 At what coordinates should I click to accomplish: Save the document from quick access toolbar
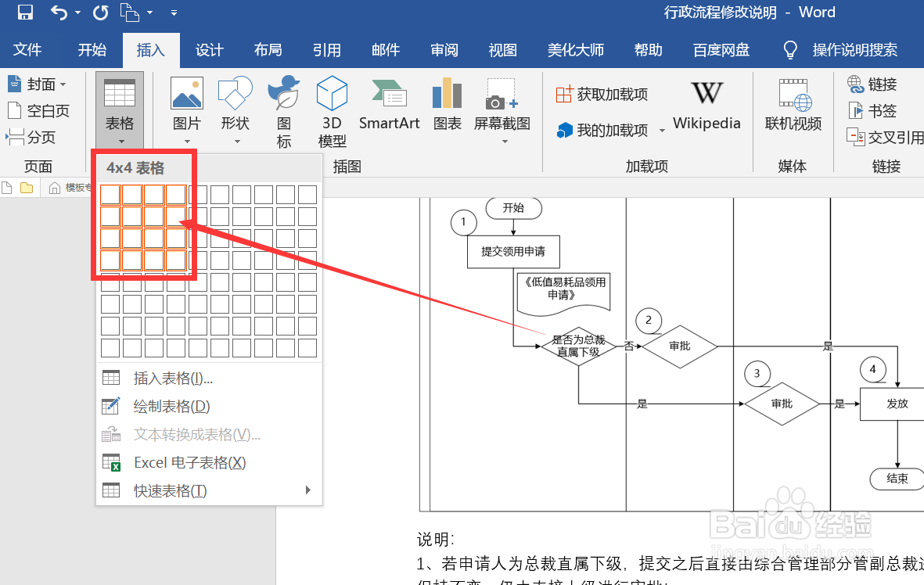pos(24,13)
